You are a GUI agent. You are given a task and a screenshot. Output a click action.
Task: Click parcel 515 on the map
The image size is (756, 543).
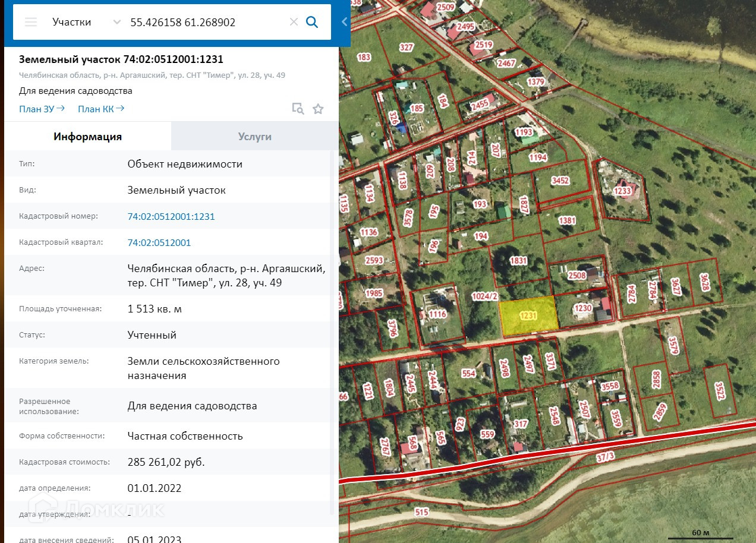(421, 512)
